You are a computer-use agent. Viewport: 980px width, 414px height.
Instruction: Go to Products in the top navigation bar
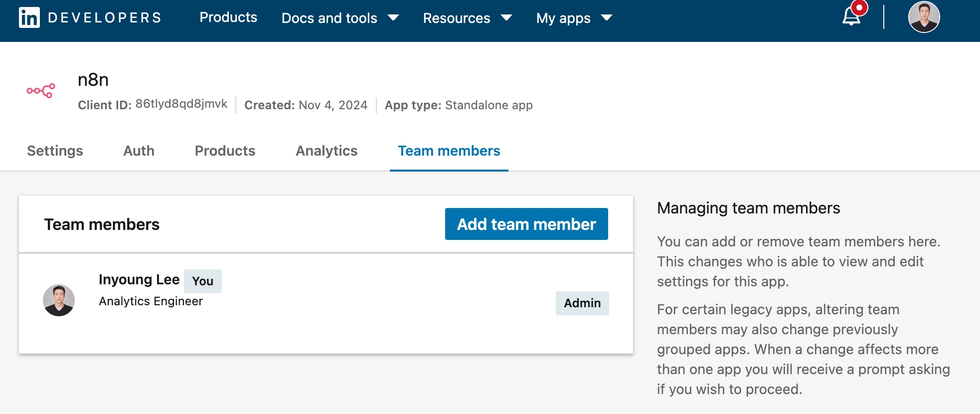click(x=228, y=17)
